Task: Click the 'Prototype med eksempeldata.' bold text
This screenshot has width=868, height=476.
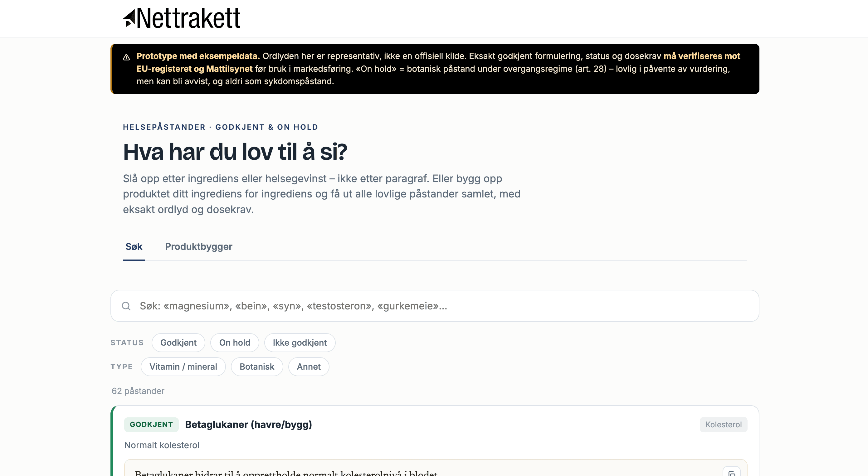Action: coord(198,56)
